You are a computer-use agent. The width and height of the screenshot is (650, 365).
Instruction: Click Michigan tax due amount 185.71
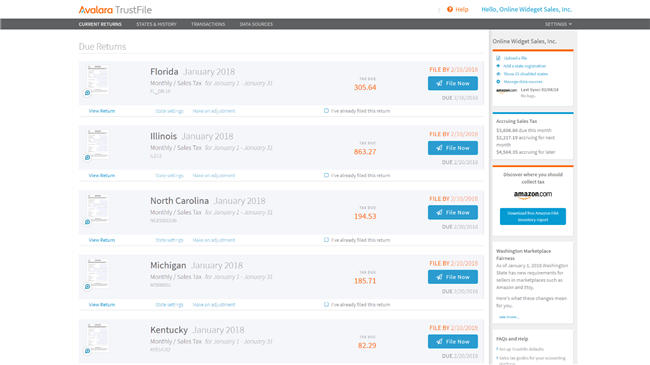[x=365, y=281]
